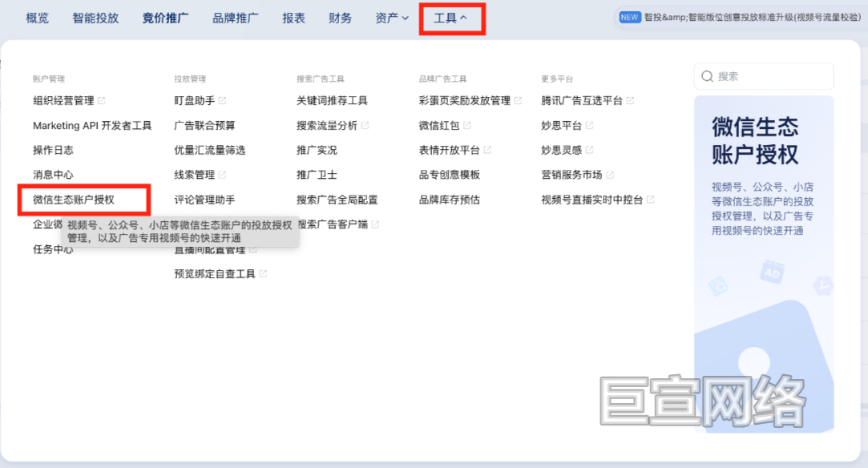Viewport: 868px width, 468px height.
Task: Click external-link icon beside 预览绑定自查工具
Action: pyautogui.click(x=263, y=274)
